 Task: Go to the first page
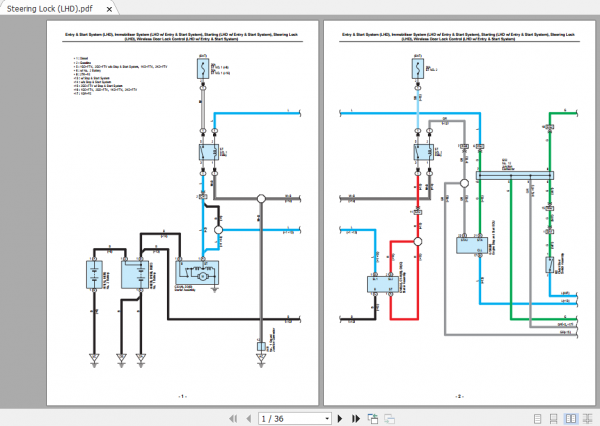(233, 418)
